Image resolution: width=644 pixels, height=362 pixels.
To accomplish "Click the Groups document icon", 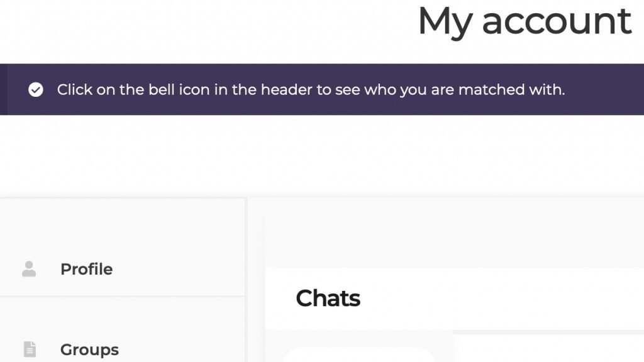I will coord(30,349).
